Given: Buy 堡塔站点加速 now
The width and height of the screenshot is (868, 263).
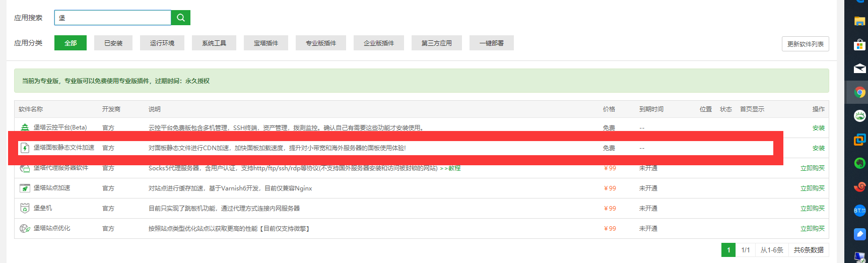Looking at the screenshot, I should coord(813,188).
